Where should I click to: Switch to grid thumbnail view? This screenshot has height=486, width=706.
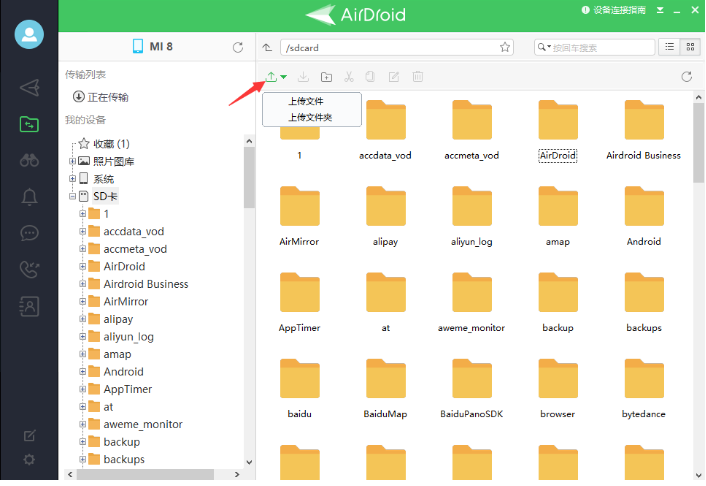tap(690, 47)
